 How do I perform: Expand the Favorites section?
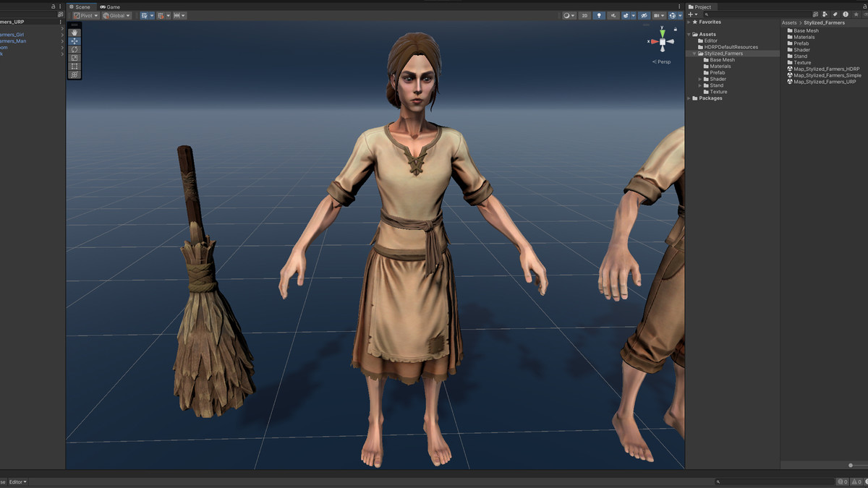tap(689, 22)
